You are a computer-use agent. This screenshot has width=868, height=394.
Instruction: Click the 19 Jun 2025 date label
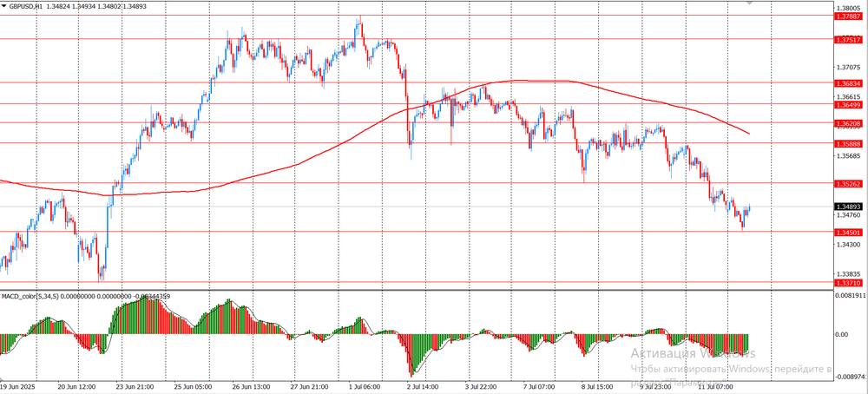16,385
